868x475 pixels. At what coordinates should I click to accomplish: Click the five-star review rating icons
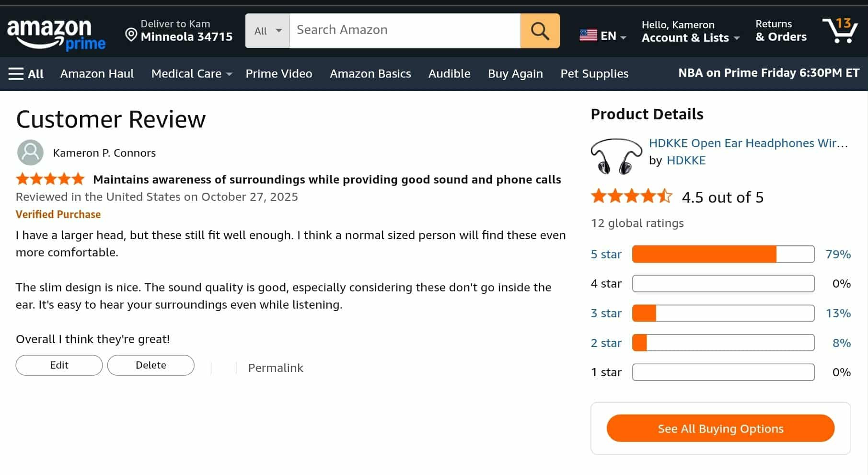tap(50, 179)
